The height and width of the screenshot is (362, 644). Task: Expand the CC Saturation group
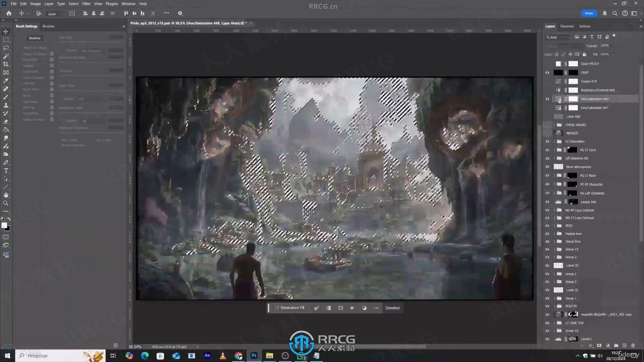point(554,141)
